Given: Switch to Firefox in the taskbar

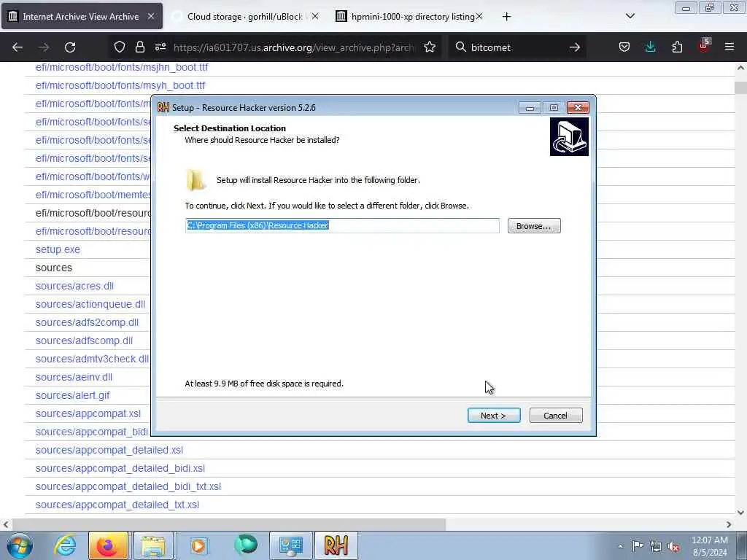Looking at the screenshot, I should click(x=108, y=545).
